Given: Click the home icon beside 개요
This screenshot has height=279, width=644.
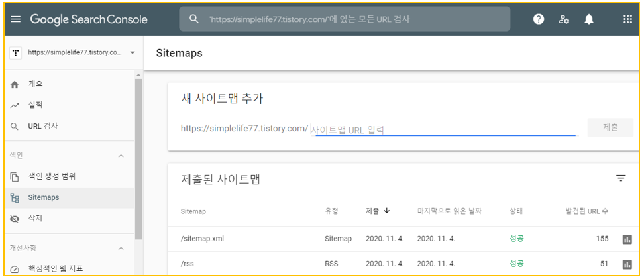Looking at the screenshot, I should coord(15,85).
